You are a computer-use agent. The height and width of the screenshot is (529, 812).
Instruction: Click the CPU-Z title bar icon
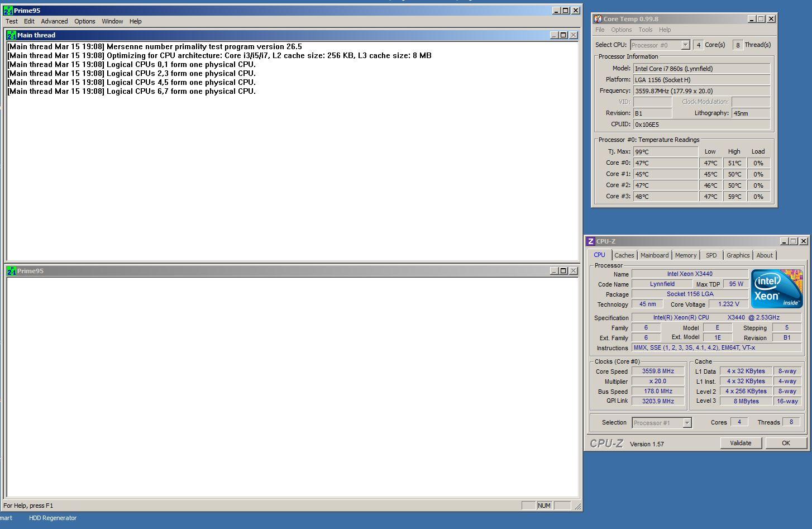click(x=591, y=241)
